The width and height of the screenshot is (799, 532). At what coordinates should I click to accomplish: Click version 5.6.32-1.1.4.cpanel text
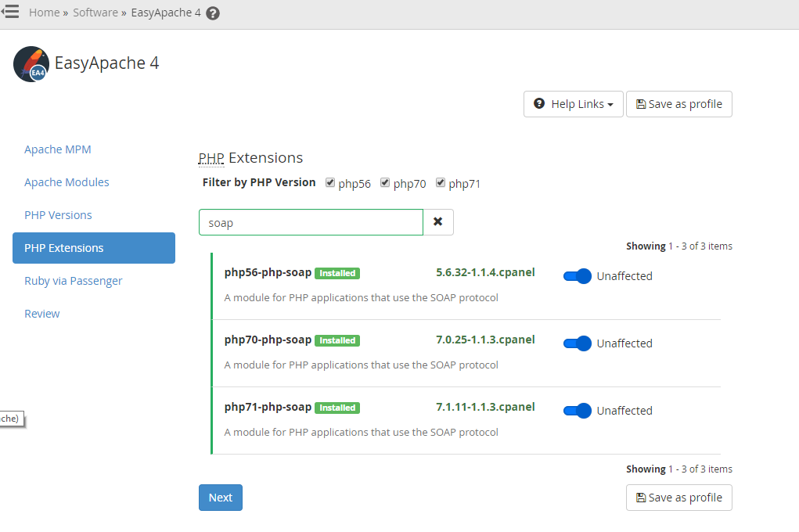pos(486,272)
